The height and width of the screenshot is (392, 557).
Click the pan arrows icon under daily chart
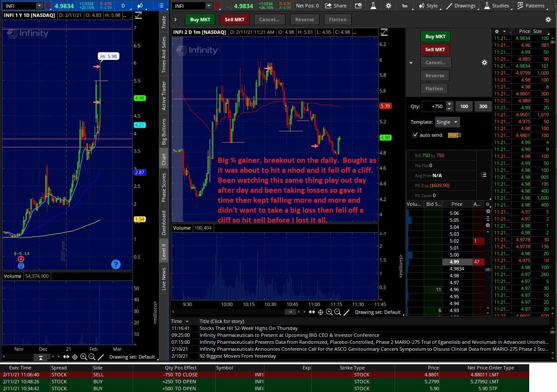tap(66, 357)
